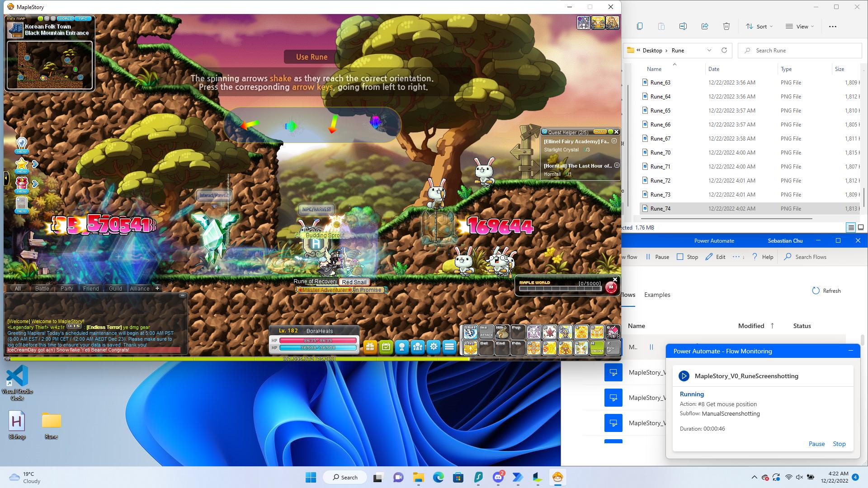Screen dimensions: 868x488
Task: Select the Party chat tab
Action: (x=66, y=288)
